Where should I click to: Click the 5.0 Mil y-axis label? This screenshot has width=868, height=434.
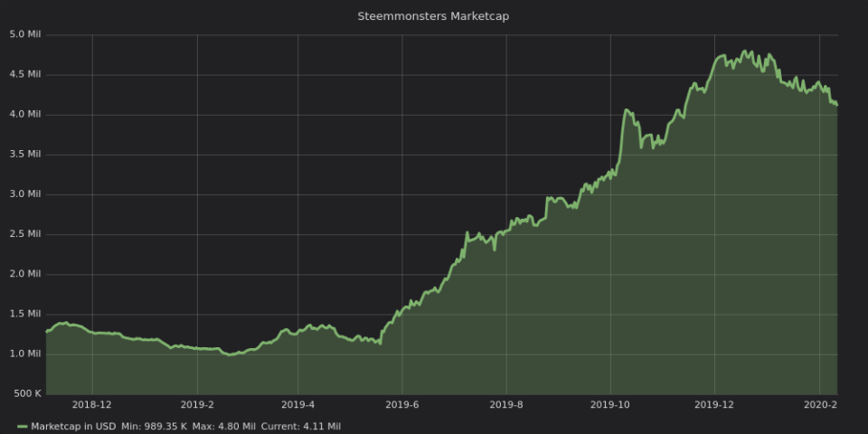(x=25, y=34)
